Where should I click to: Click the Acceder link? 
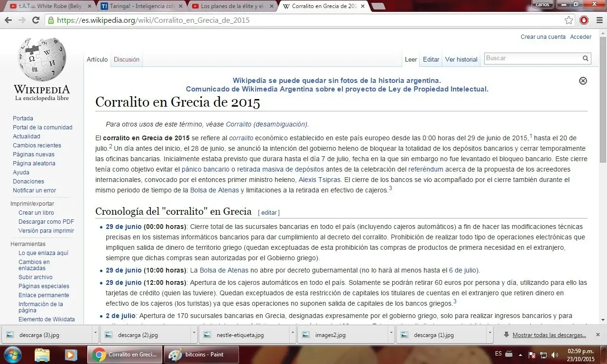coord(580,37)
